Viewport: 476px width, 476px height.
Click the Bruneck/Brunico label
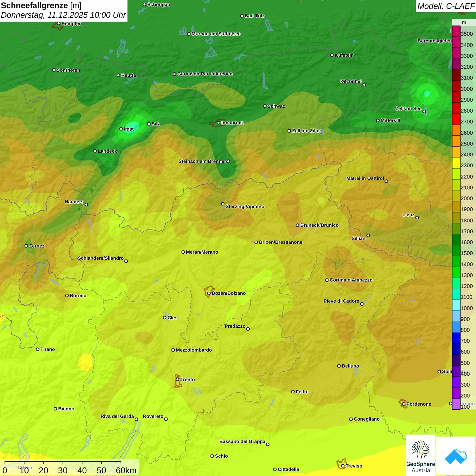[319, 225]
